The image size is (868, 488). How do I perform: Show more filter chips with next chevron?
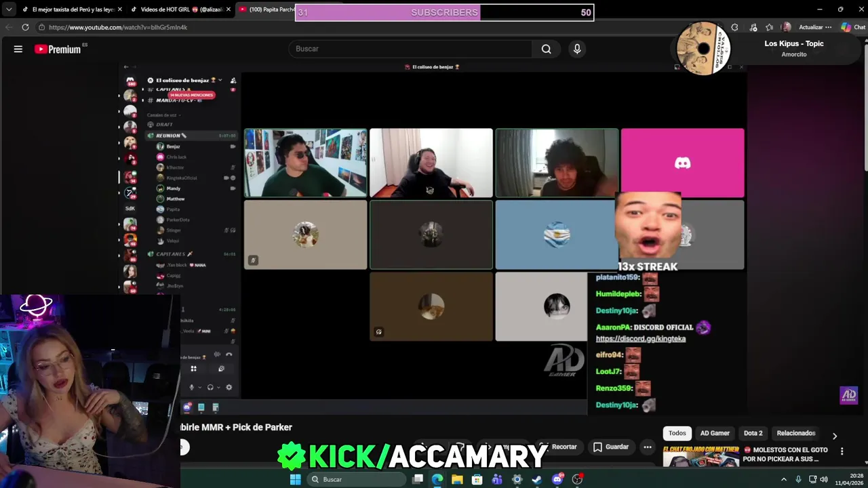(x=835, y=436)
